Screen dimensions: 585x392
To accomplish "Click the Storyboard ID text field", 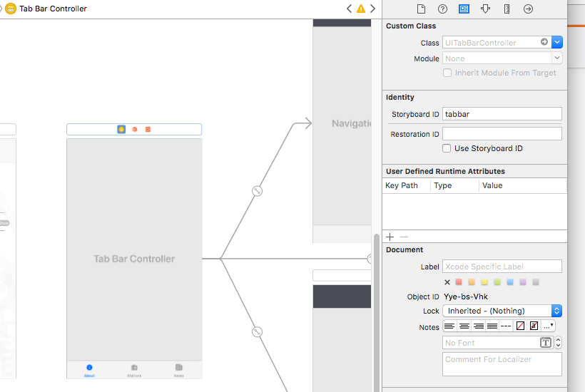I will [502, 114].
